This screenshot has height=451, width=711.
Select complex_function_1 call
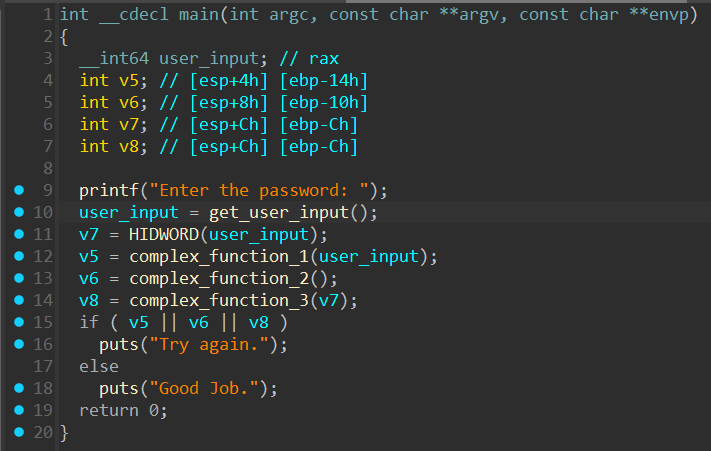point(219,257)
